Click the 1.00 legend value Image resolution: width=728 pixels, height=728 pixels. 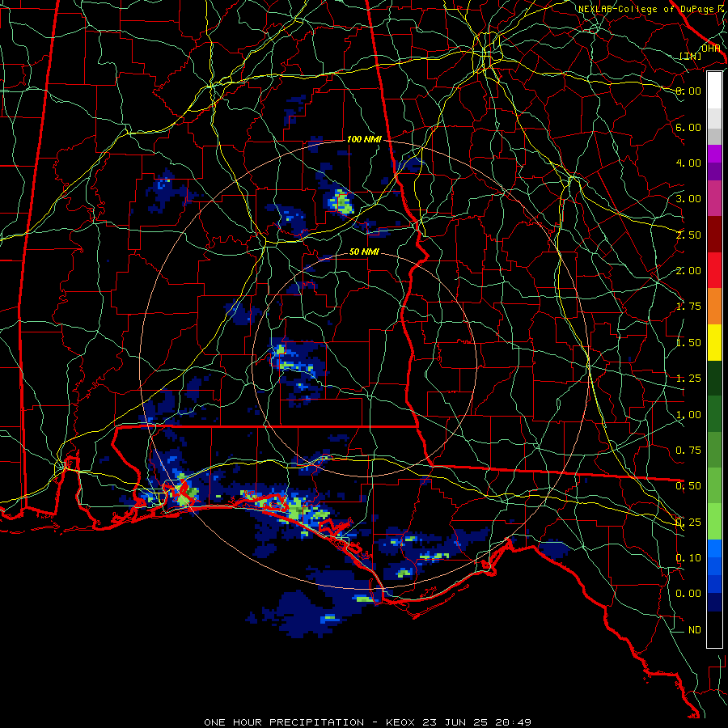pyautogui.click(x=688, y=415)
